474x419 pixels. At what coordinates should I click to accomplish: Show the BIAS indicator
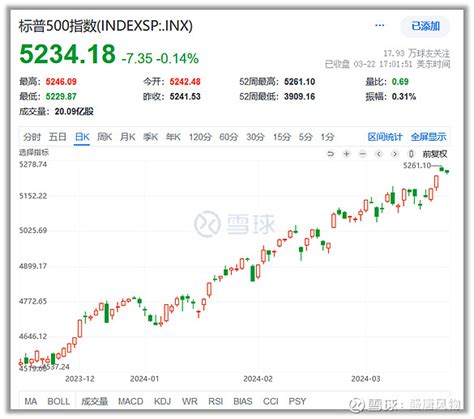click(x=243, y=401)
